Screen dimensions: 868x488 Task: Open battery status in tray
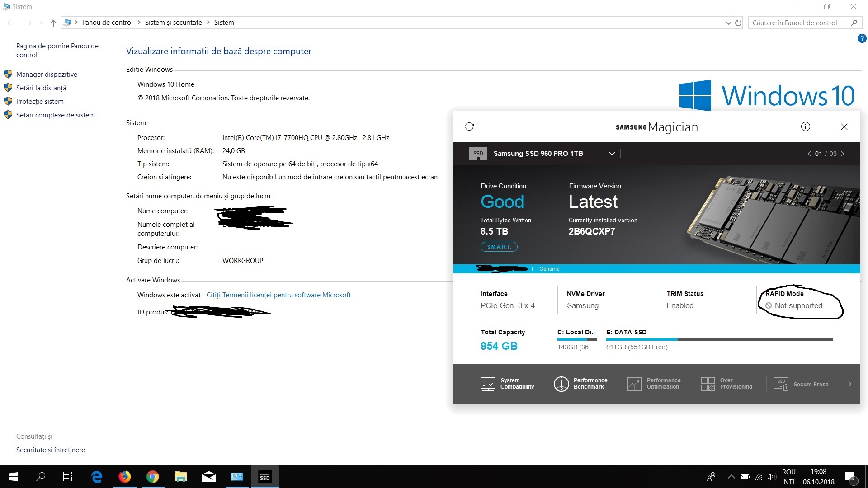point(745,477)
